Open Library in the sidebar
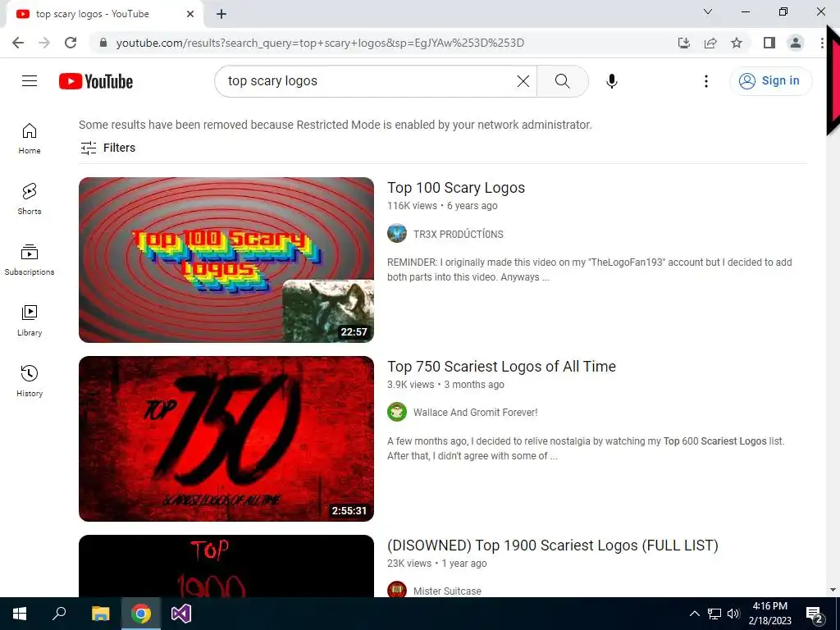The width and height of the screenshot is (840, 630). coord(30,321)
